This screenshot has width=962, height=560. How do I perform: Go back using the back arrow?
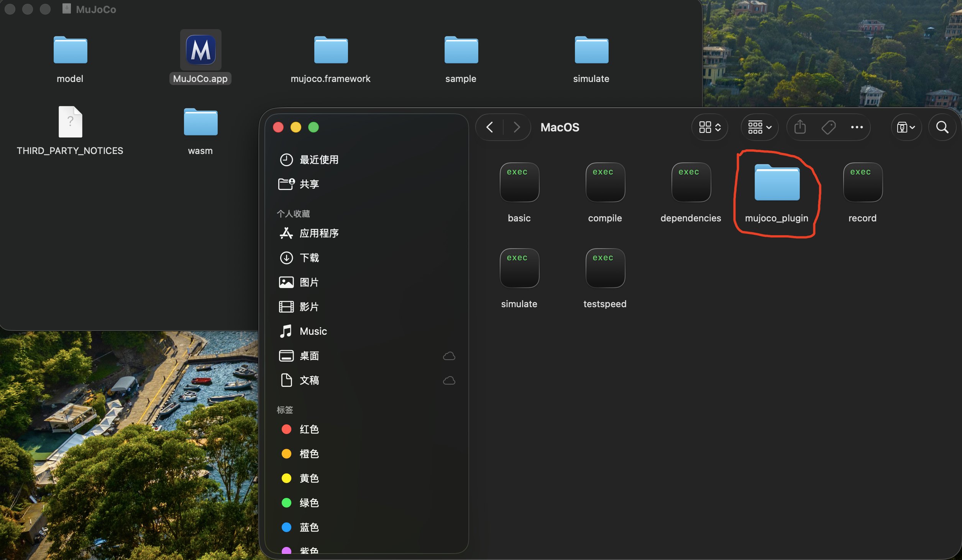(489, 127)
